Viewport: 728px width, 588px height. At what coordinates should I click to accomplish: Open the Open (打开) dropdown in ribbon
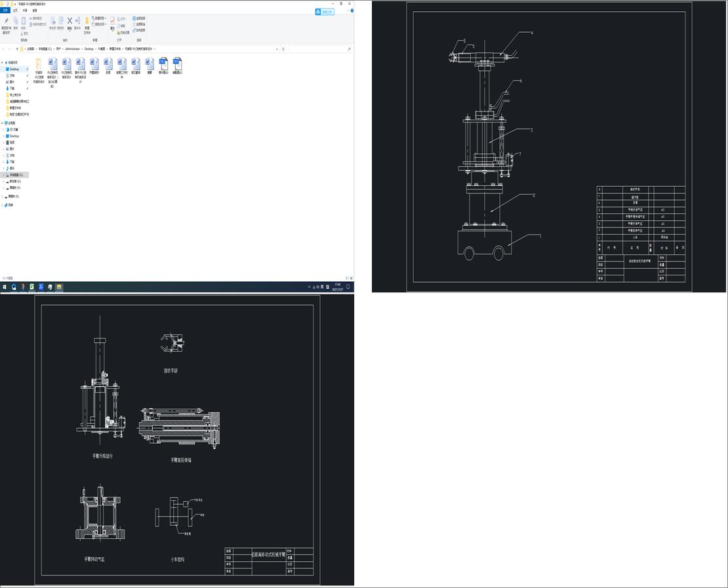coord(123,19)
